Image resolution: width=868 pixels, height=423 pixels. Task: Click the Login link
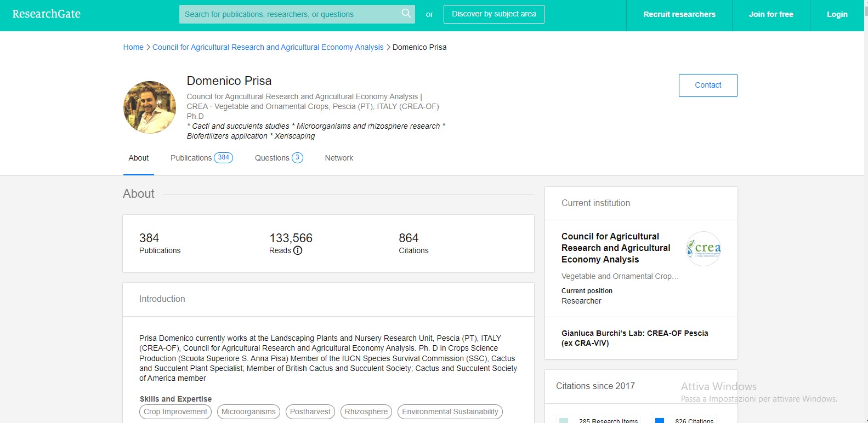(837, 15)
